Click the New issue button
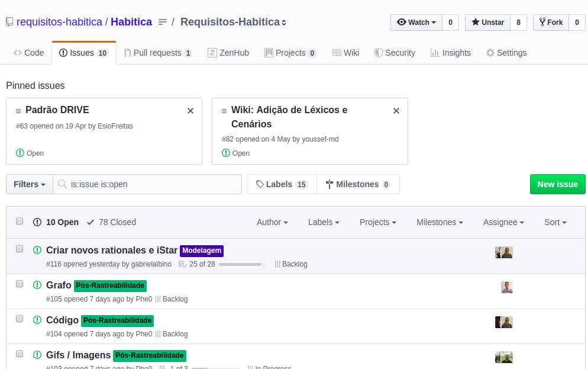Viewport: 588px width, 369px height. coord(558,184)
